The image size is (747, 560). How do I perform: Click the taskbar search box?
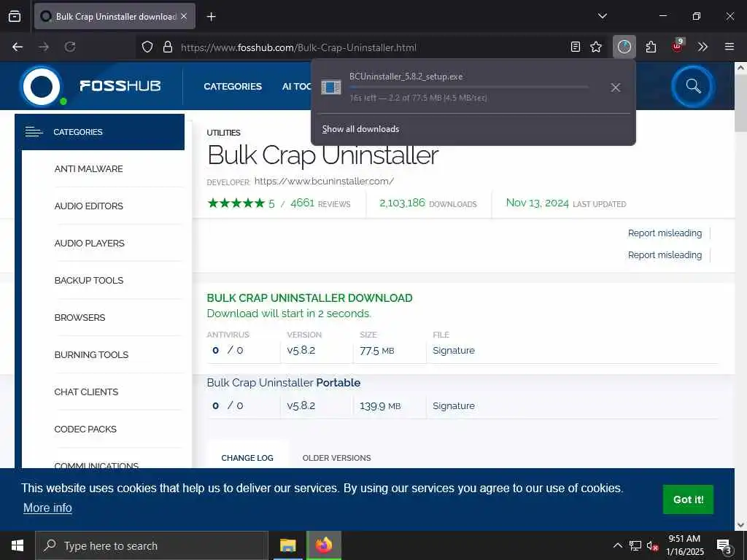(152, 545)
